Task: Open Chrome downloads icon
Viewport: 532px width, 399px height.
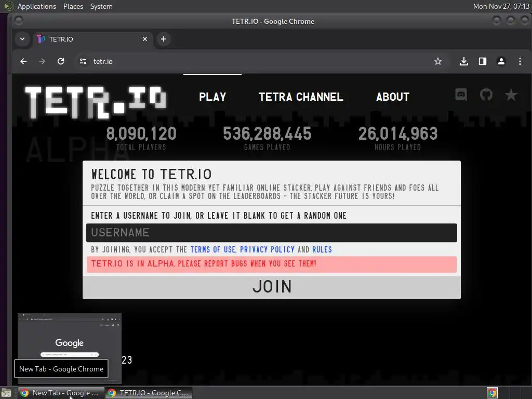Action: (x=464, y=61)
